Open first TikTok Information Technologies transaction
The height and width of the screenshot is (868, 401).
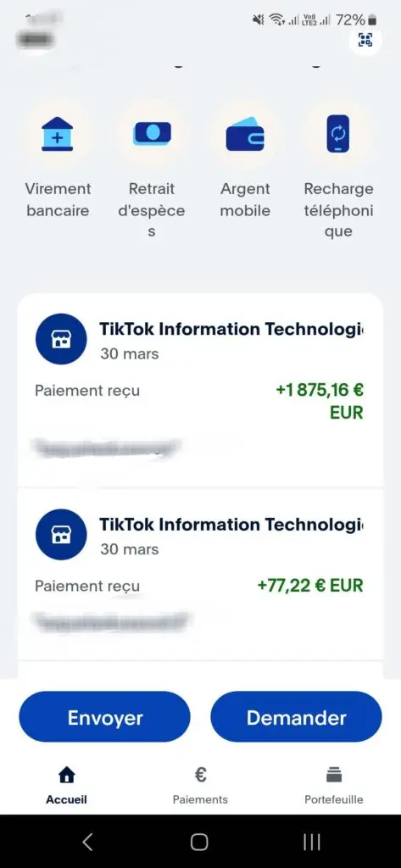point(200,390)
